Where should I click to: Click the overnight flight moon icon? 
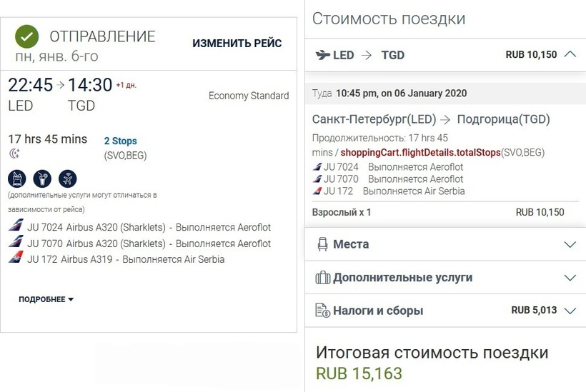pyautogui.click(x=14, y=154)
